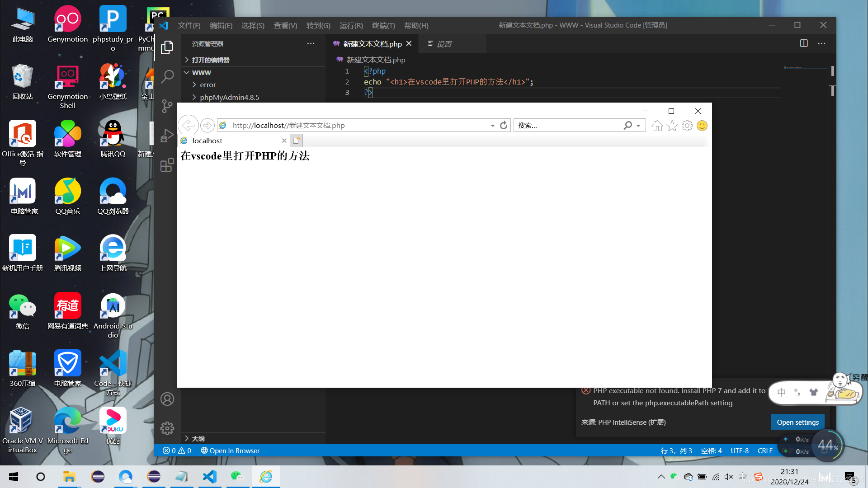The image size is (868, 488).
Task: Click the CRLF line ending indicator
Action: (x=765, y=450)
